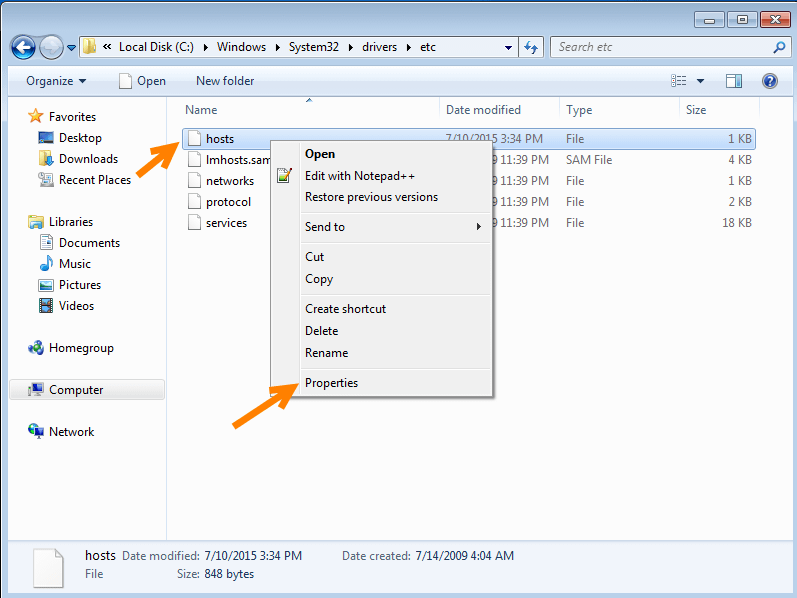The image size is (797, 598).
Task: Click the Downloads folder icon in Favorites
Action: pos(45,159)
